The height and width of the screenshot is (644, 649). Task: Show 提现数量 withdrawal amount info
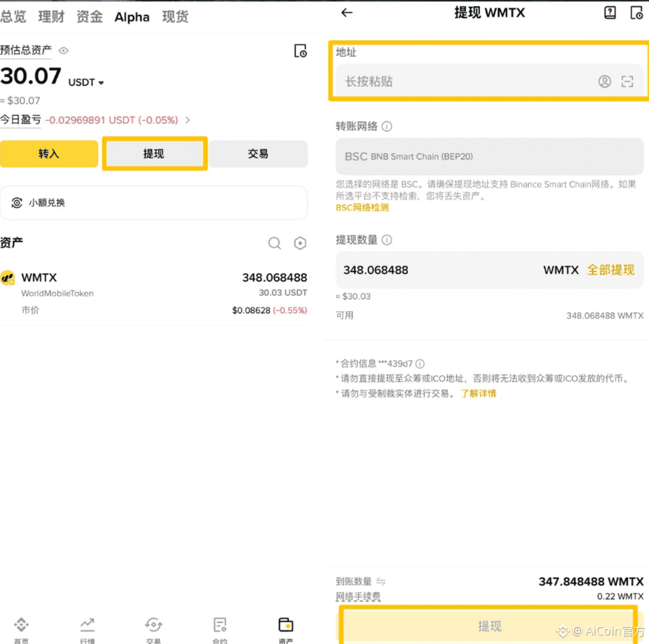coord(387,240)
